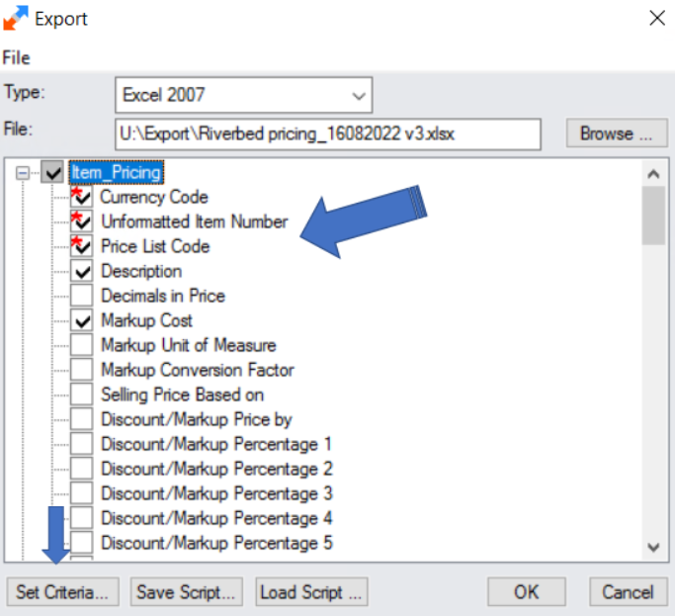The width and height of the screenshot is (675, 616).
Task: Enable the Decimals in Price checkbox
Action: 82,296
